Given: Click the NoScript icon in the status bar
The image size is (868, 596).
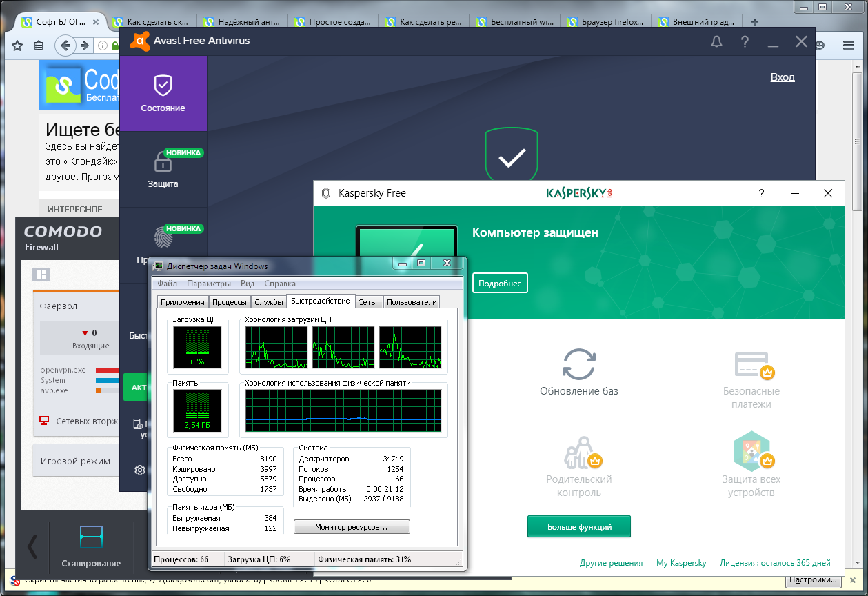Looking at the screenshot, I should [16, 580].
